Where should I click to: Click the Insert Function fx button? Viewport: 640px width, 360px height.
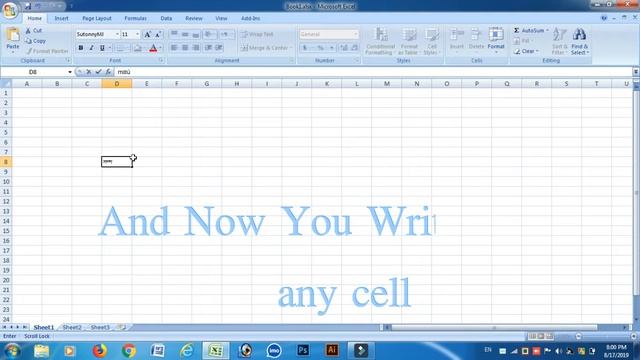click(108, 72)
